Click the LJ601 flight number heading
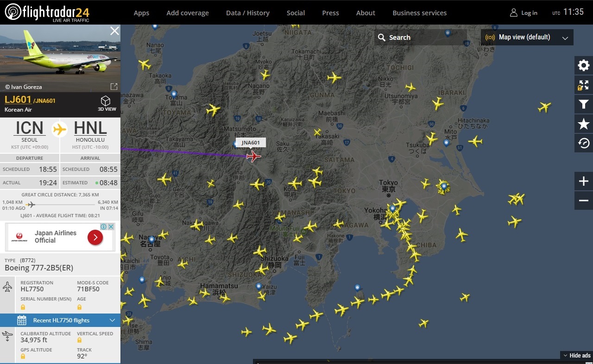Viewport: 593px width, 364px height. click(x=18, y=100)
